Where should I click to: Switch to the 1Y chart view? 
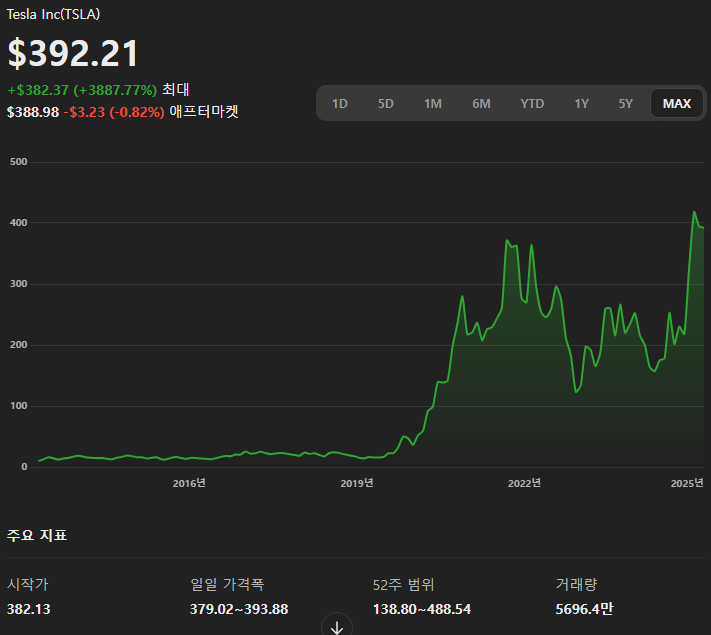coord(581,103)
